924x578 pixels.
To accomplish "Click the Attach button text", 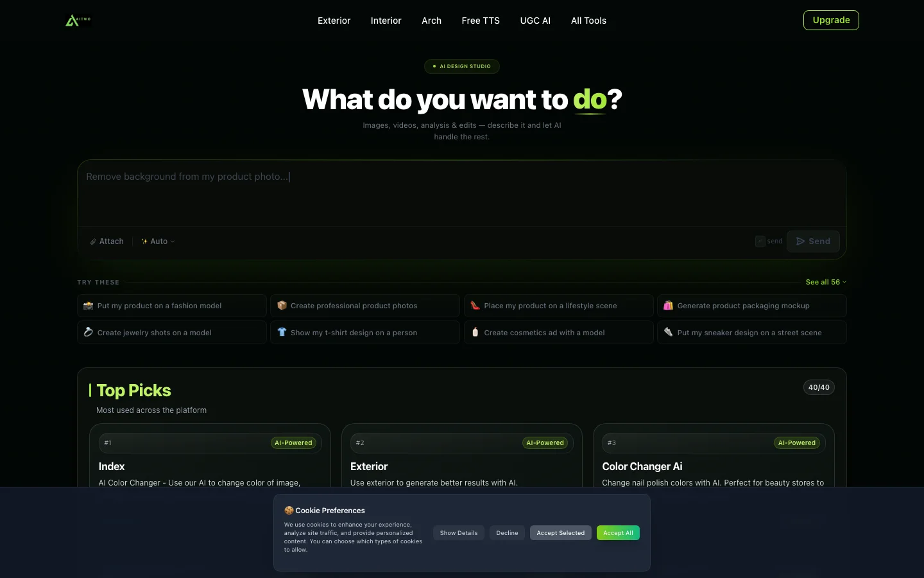I will [111, 241].
